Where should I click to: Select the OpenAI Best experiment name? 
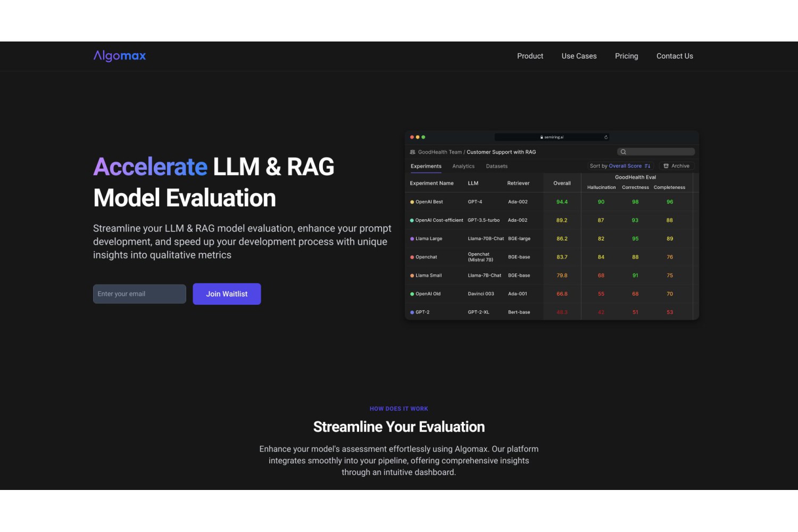point(429,202)
